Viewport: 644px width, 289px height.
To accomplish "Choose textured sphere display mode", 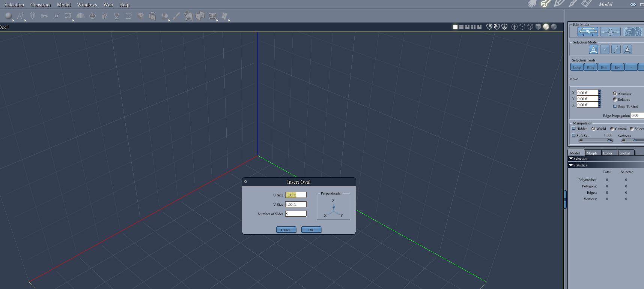I will click(x=554, y=27).
